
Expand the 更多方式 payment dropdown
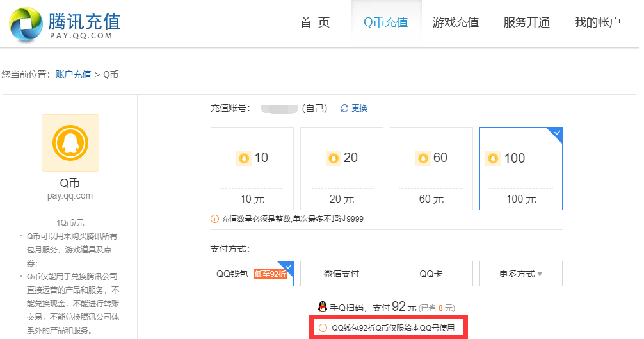(521, 274)
